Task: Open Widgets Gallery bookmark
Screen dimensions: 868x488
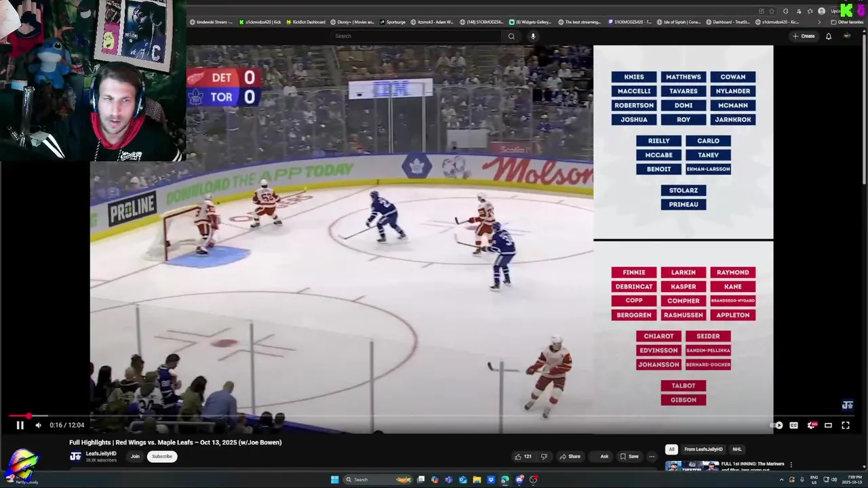Action: (530, 22)
